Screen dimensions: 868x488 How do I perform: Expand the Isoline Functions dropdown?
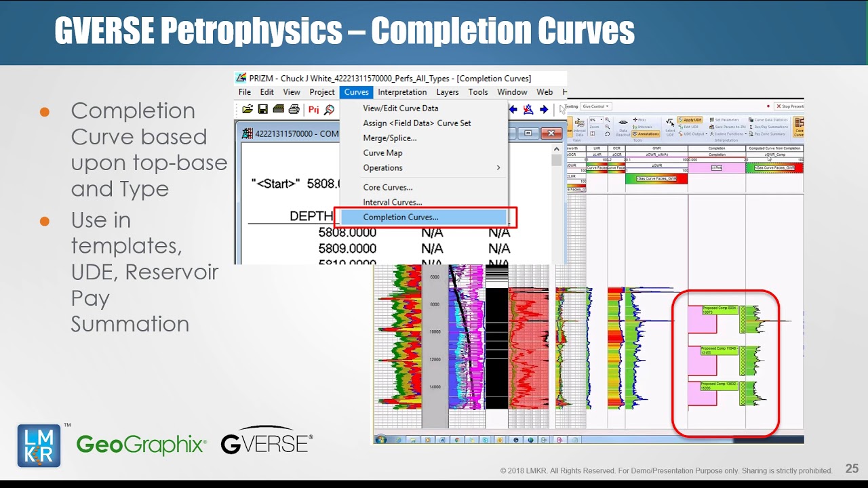tap(728, 134)
